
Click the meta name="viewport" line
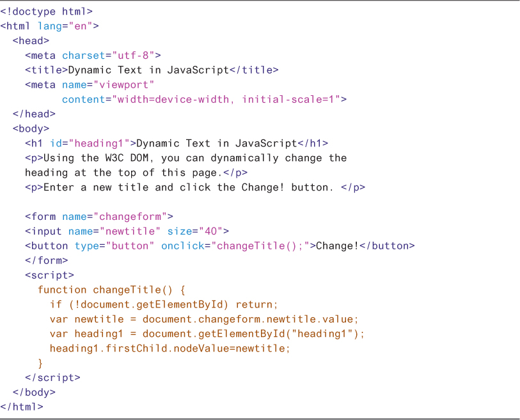coord(90,85)
